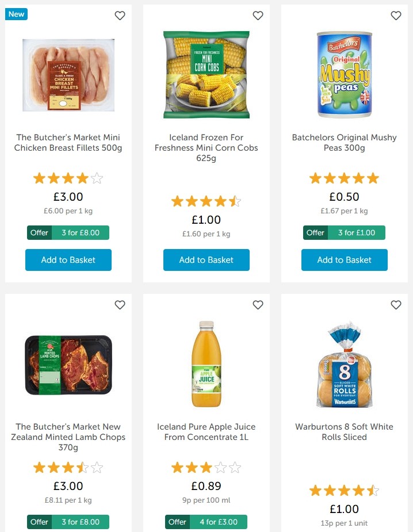This screenshot has width=413, height=532.
Task: Add mini corn cobs to basket
Action: 206,260
